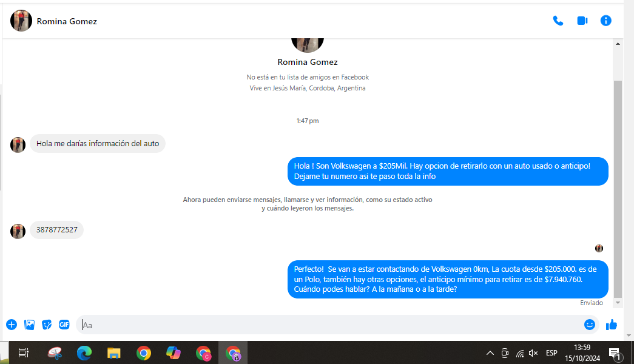634x364 pixels.
Task: Open Google Chrome from the taskbar
Action: pos(144,353)
